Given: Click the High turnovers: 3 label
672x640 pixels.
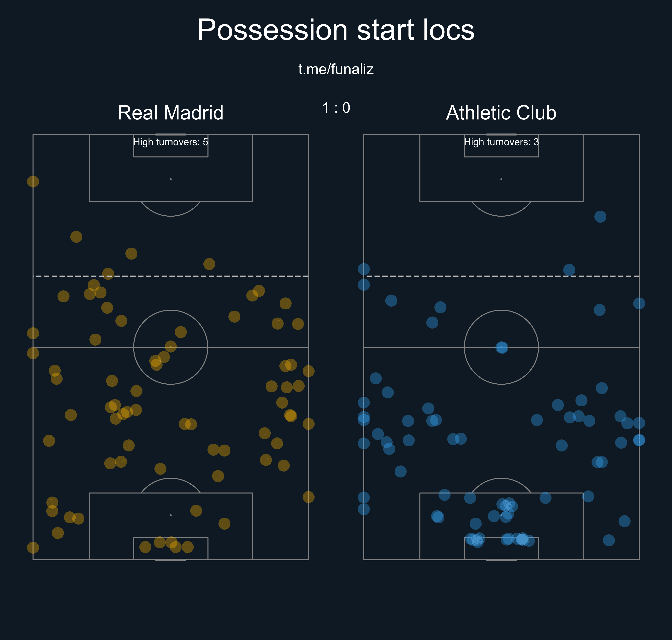Looking at the screenshot, I should (501, 142).
